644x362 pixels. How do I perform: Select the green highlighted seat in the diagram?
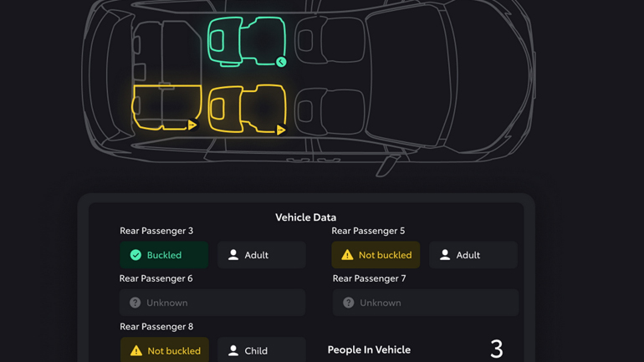pos(248,40)
